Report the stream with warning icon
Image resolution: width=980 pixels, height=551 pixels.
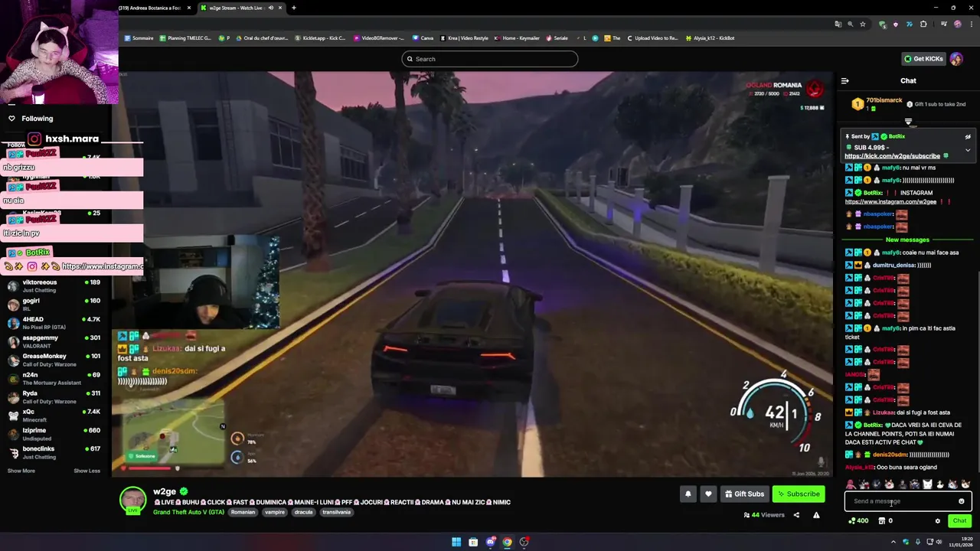(x=816, y=515)
